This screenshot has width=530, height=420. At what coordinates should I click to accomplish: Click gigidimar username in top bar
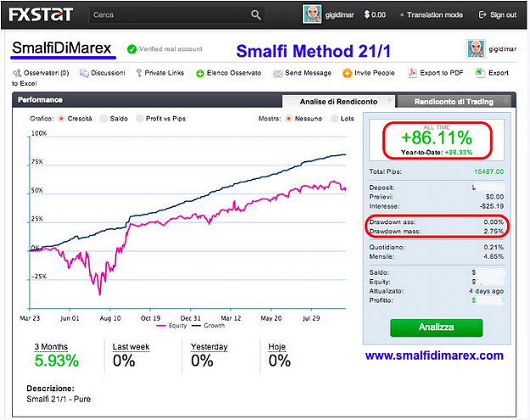coord(339,15)
